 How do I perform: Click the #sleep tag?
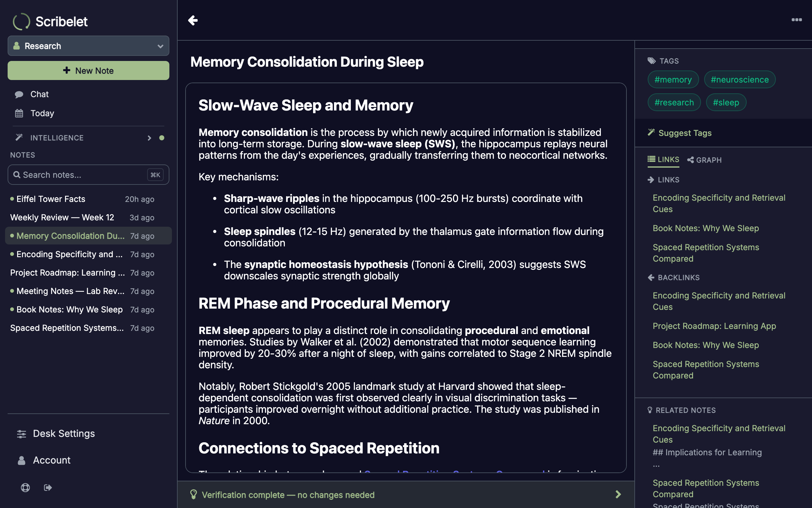coord(726,103)
